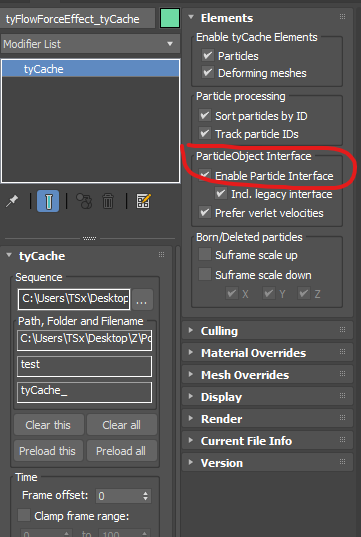The width and height of the screenshot is (361, 537).
Task: Toggle the Particles checkbox
Action: point(208,55)
